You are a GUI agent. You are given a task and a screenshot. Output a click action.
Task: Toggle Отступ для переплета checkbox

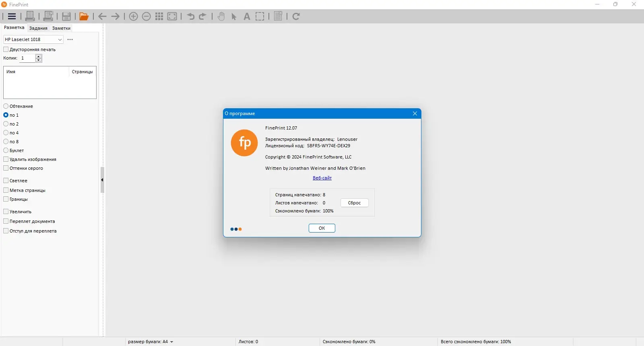[6, 231]
